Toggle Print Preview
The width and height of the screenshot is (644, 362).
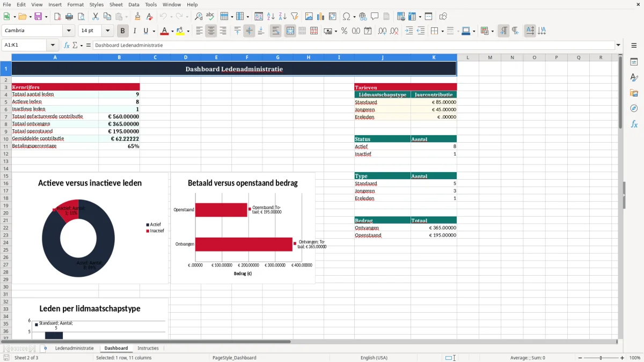pos(81,17)
